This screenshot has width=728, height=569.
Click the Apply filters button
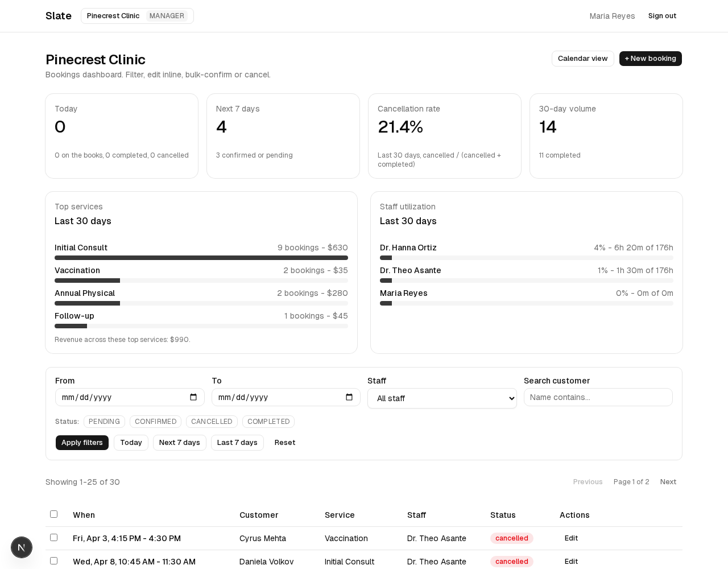[82, 443]
